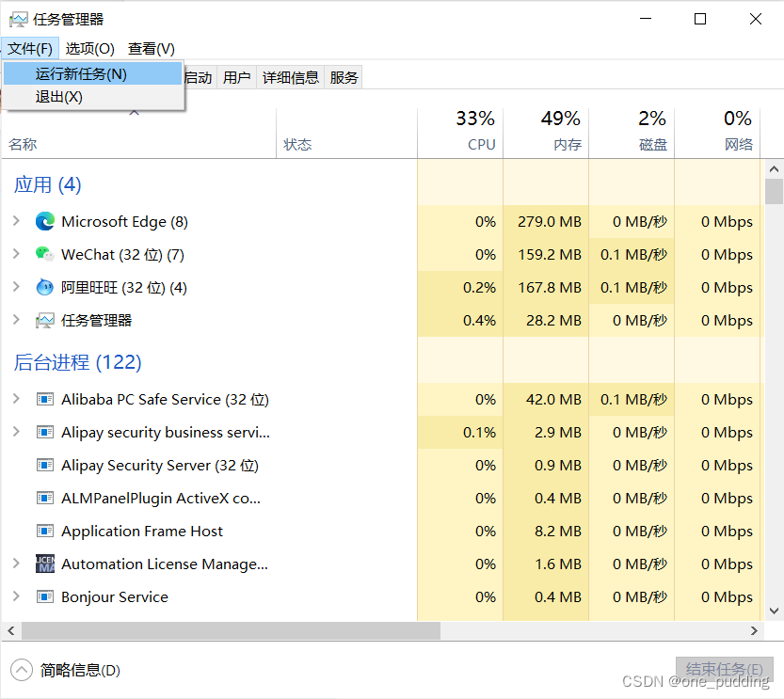Select the Application Frame Host row name
The width and height of the screenshot is (784, 699).
(142, 532)
